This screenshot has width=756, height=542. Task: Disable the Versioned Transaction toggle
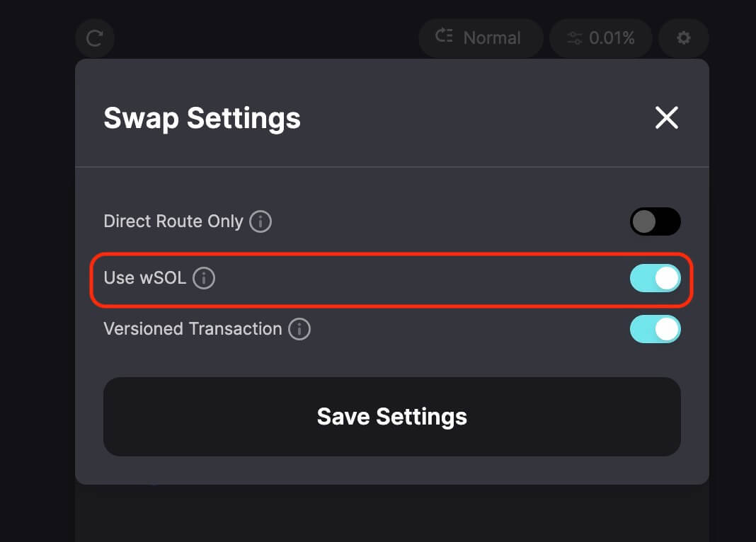pos(655,329)
